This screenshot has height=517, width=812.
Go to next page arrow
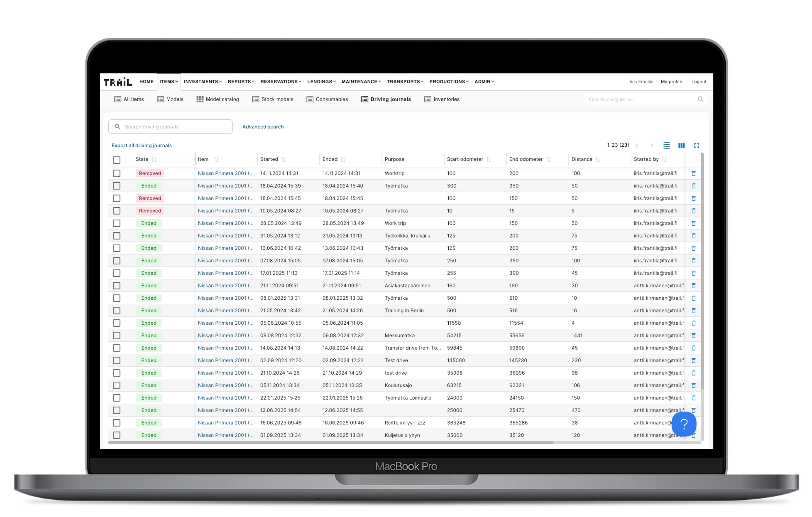pyautogui.click(x=652, y=146)
